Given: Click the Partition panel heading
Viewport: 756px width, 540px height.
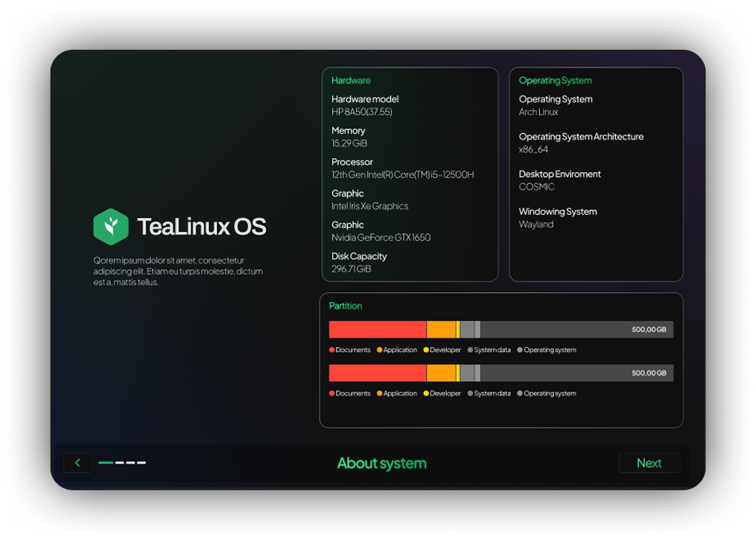Looking at the screenshot, I should (345, 306).
